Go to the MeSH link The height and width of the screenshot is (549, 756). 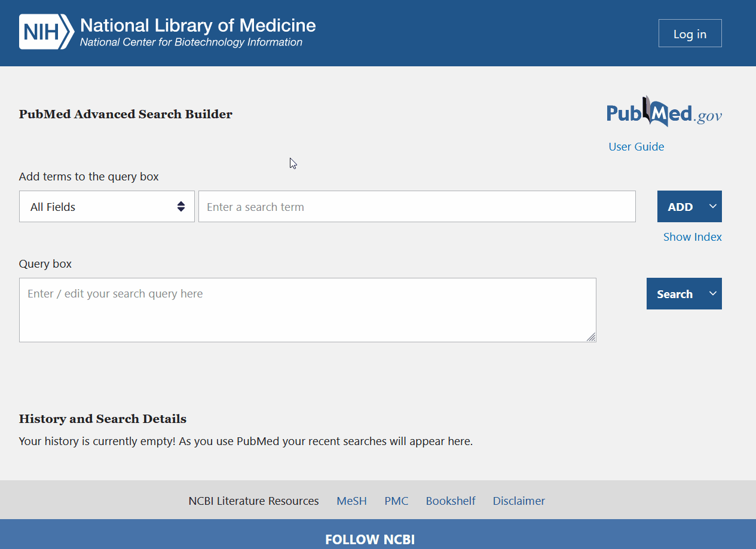pos(351,501)
